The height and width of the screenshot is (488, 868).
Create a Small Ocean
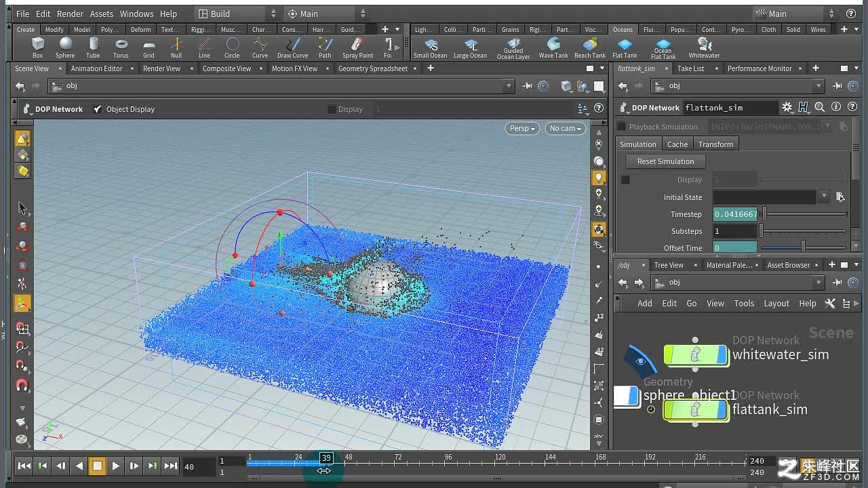[431, 47]
